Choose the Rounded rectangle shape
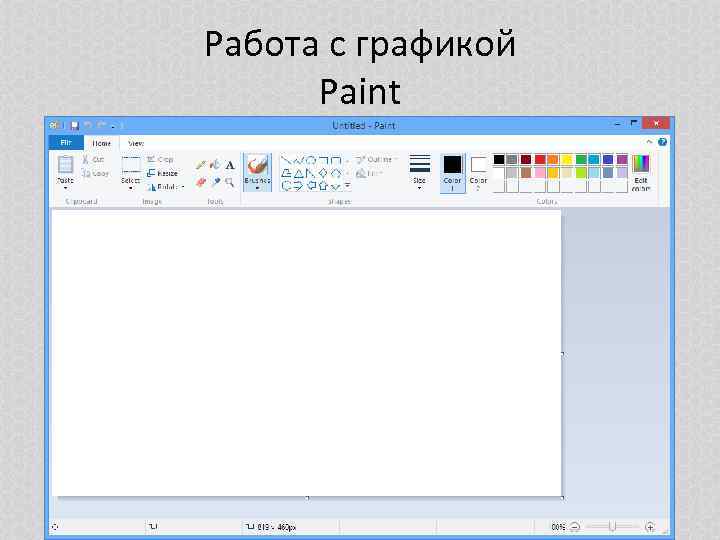720x540 pixels. (x=336, y=160)
